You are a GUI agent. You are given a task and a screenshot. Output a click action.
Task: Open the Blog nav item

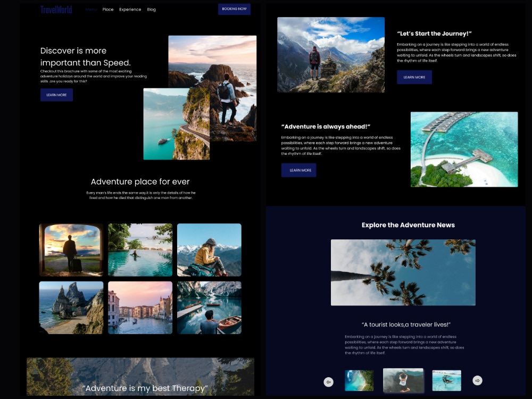click(151, 10)
